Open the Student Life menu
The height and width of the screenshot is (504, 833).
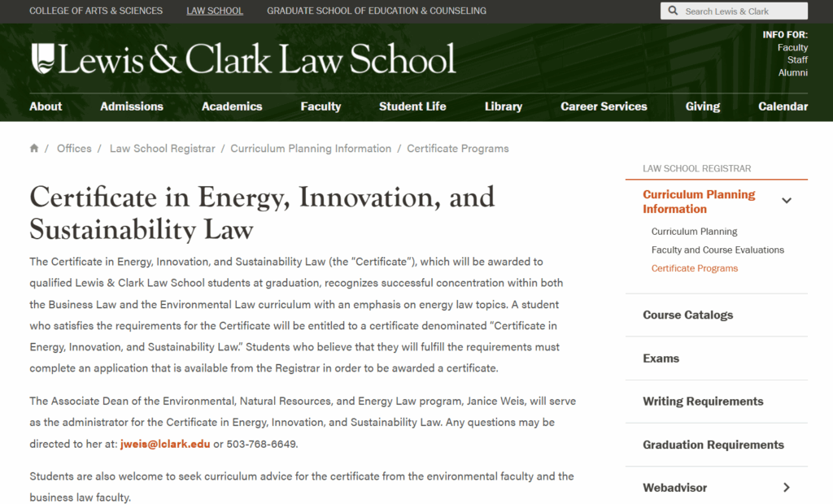(x=412, y=106)
